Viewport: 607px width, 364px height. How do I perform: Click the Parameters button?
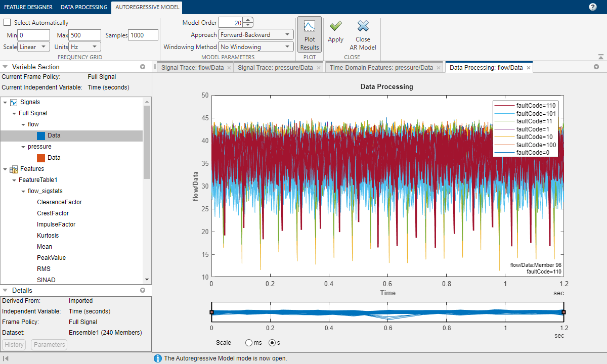[x=49, y=345]
